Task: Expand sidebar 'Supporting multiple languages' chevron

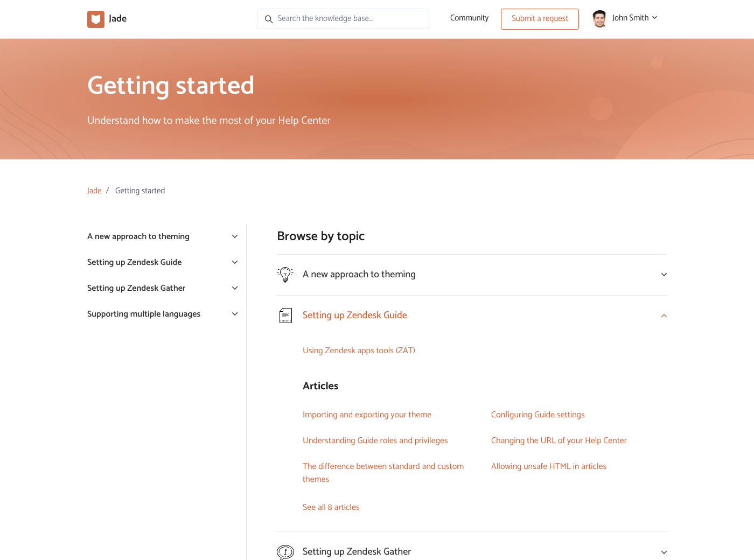Action: (235, 314)
